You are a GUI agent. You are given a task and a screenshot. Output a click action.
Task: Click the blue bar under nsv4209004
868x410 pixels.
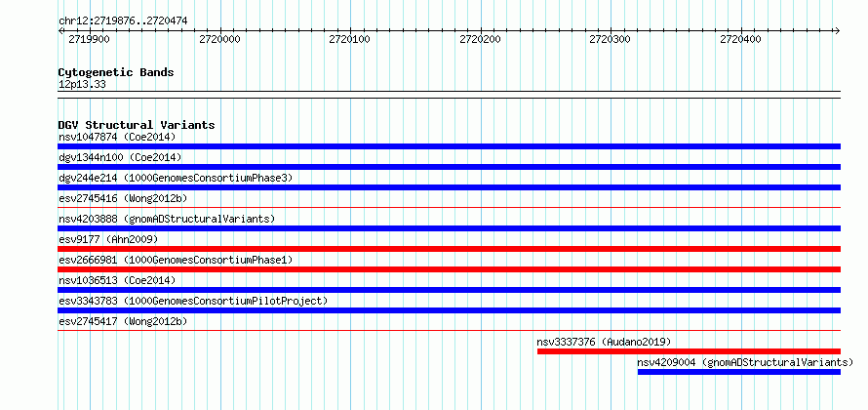coord(739,372)
